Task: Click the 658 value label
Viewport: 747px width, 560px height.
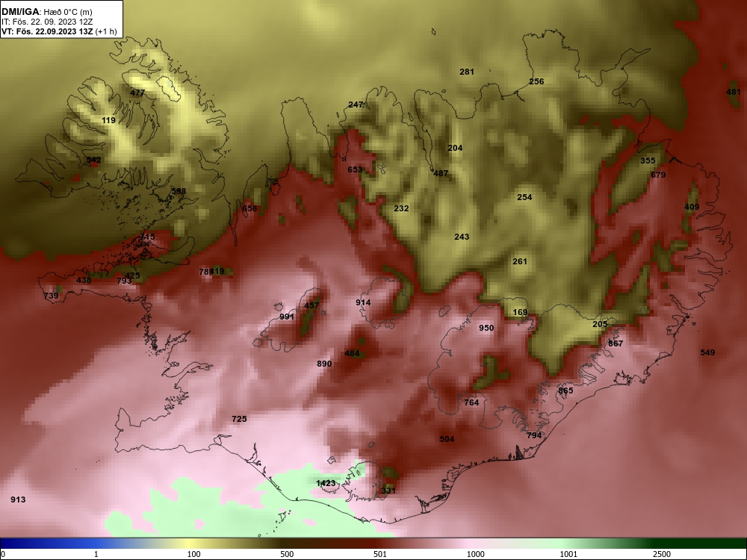Action: coord(249,208)
